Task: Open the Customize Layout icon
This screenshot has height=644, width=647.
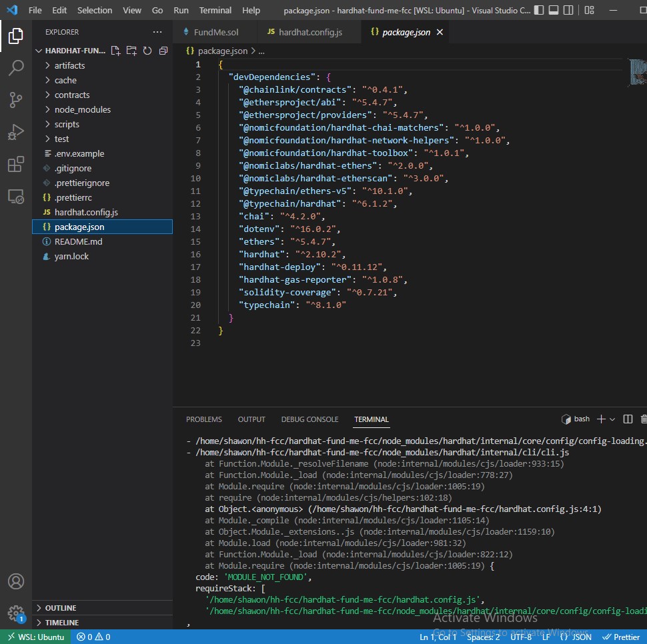Action: tap(589, 10)
